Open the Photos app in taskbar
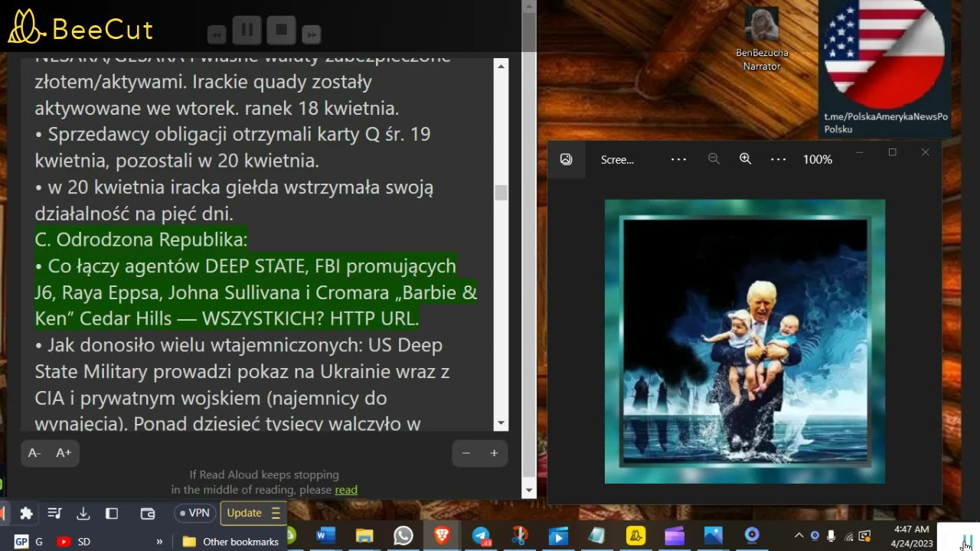Screen dimensions: 980x551 714,536
